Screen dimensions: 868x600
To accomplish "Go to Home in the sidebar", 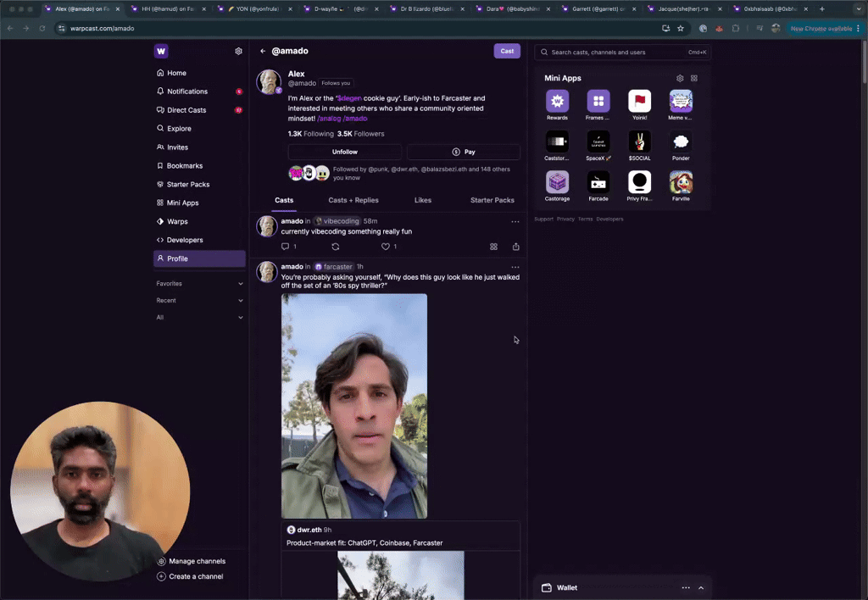I will pyautogui.click(x=199, y=73).
